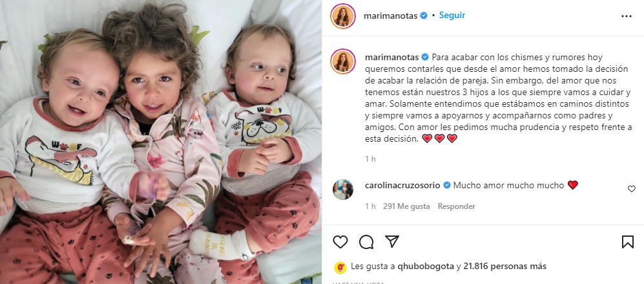View the 291 Me gusta comment likes
The height and width of the screenshot is (284, 644).
click(x=406, y=206)
